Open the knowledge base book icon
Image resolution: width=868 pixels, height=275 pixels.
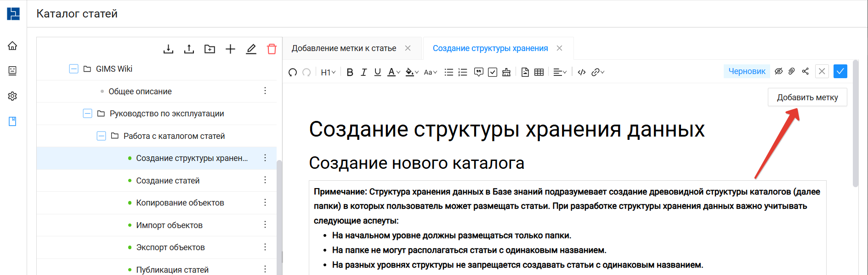tap(12, 121)
